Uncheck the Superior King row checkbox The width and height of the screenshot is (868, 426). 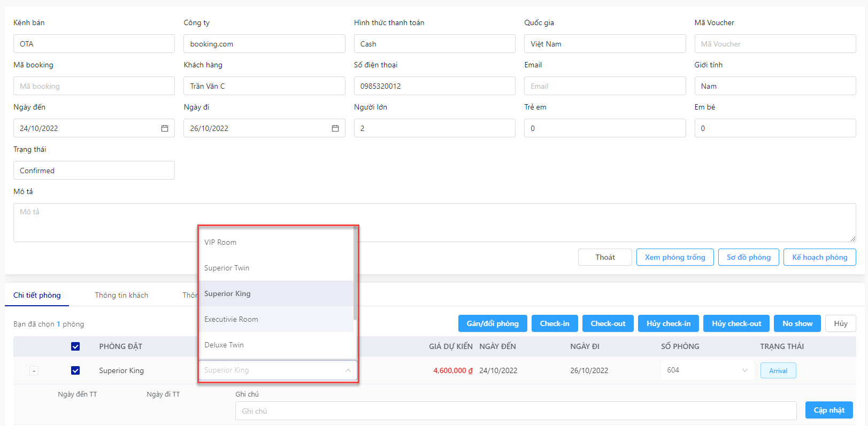[x=75, y=370]
